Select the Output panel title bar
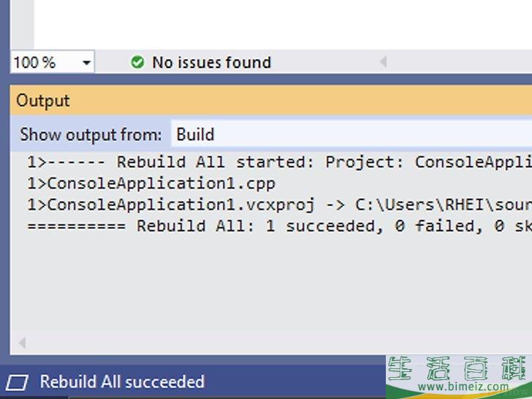This screenshot has height=399, width=532. coord(271,100)
